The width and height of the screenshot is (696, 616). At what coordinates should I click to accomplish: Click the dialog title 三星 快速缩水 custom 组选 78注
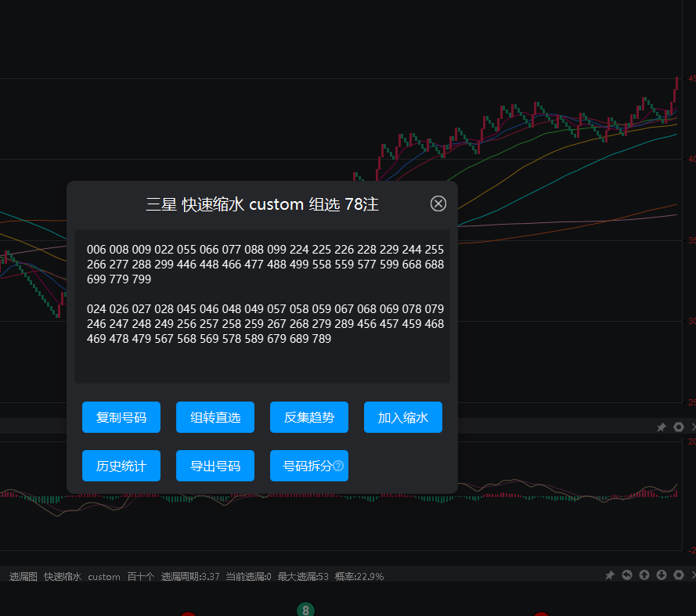point(262,204)
